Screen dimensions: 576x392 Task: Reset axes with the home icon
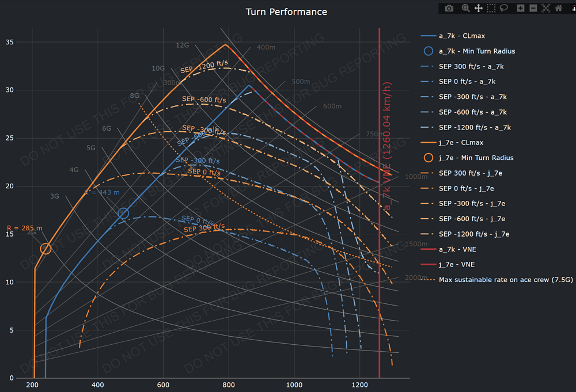tap(558, 8)
